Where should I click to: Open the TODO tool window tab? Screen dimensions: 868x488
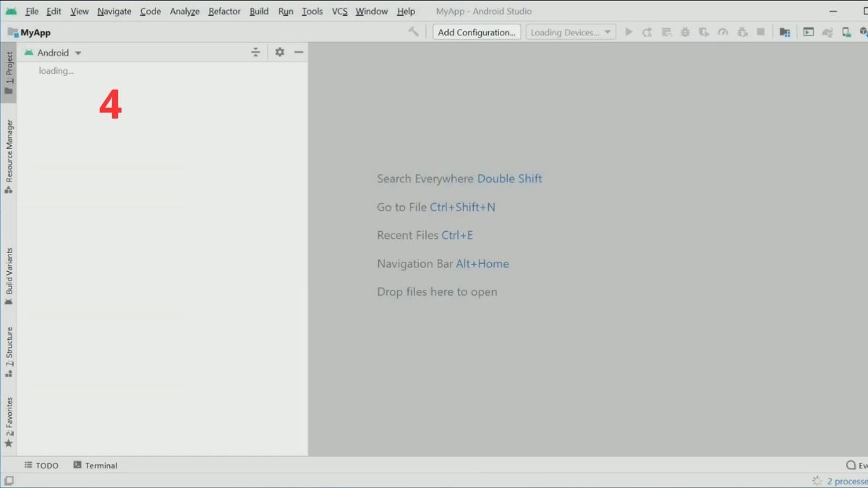click(41, 466)
